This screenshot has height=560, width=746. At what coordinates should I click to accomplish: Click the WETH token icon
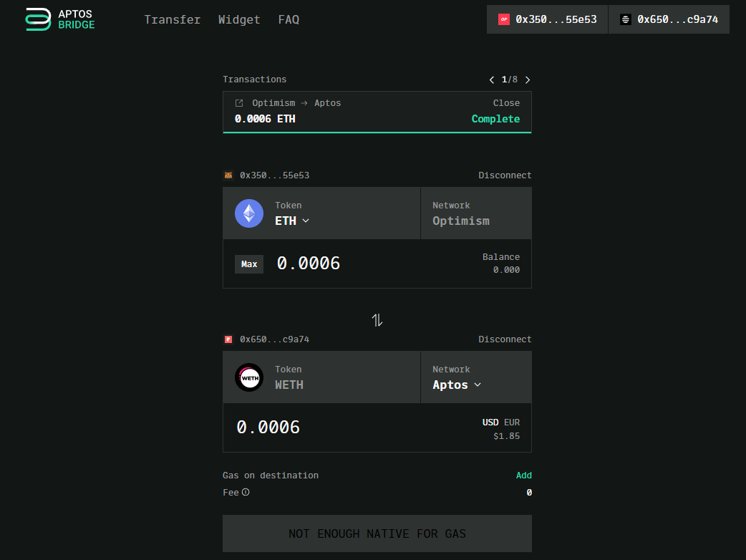click(x=249, y=377)
